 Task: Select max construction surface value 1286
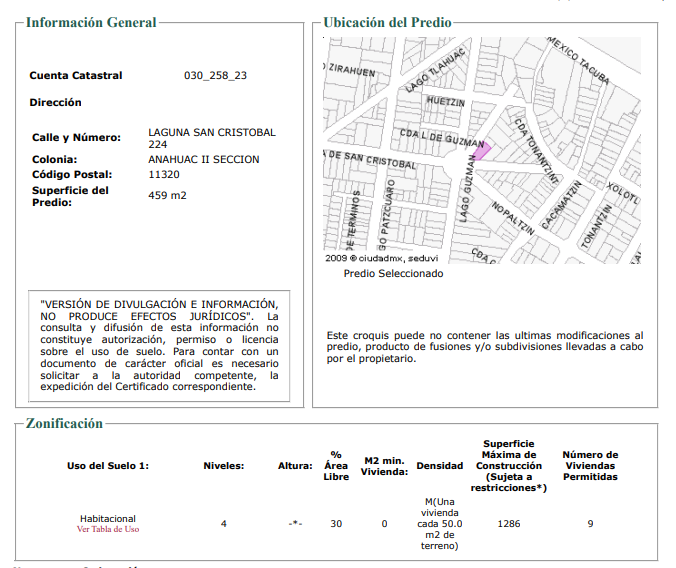pos(509,524)
